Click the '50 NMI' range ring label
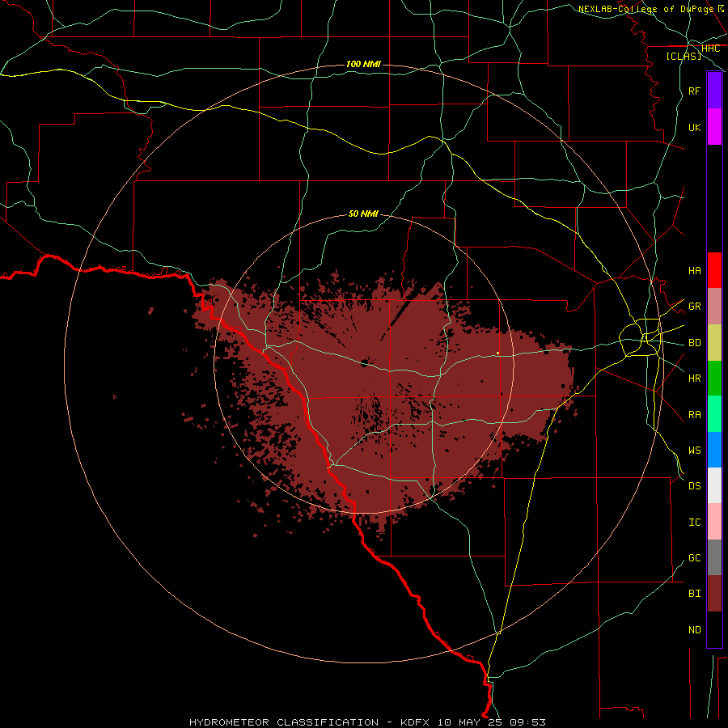 tap(363, 214)
